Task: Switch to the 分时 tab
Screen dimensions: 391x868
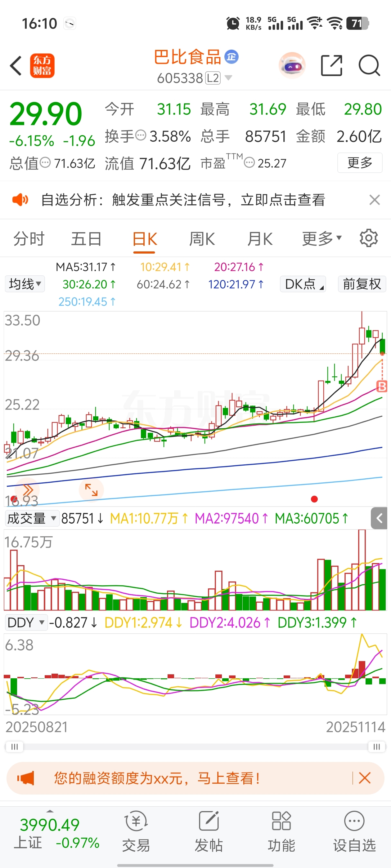Action: coord(29,239)
